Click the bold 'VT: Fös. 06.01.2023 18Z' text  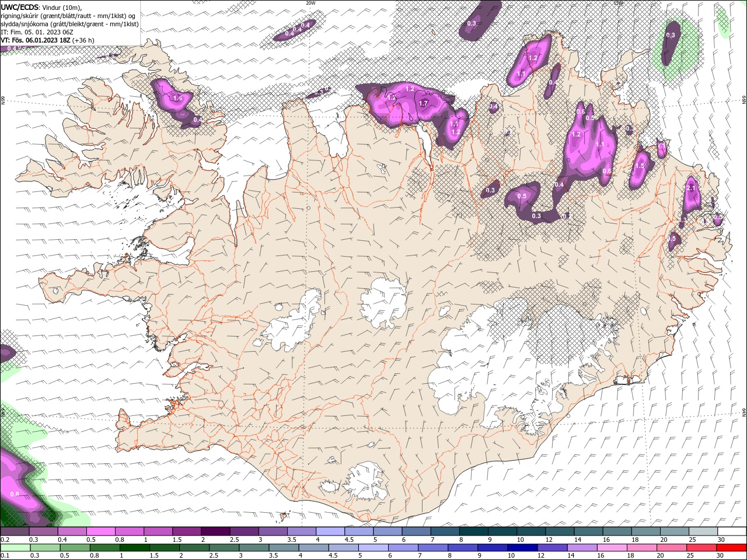pos(36,40)
